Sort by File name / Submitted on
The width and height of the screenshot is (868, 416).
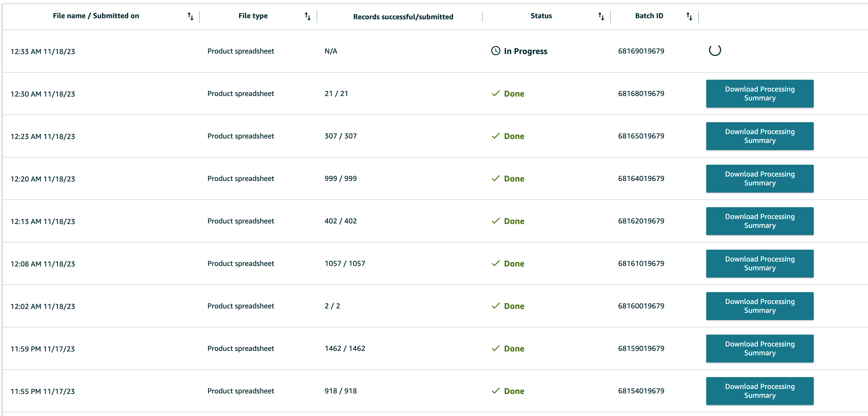pyautogui.click(x=190, y=16)
